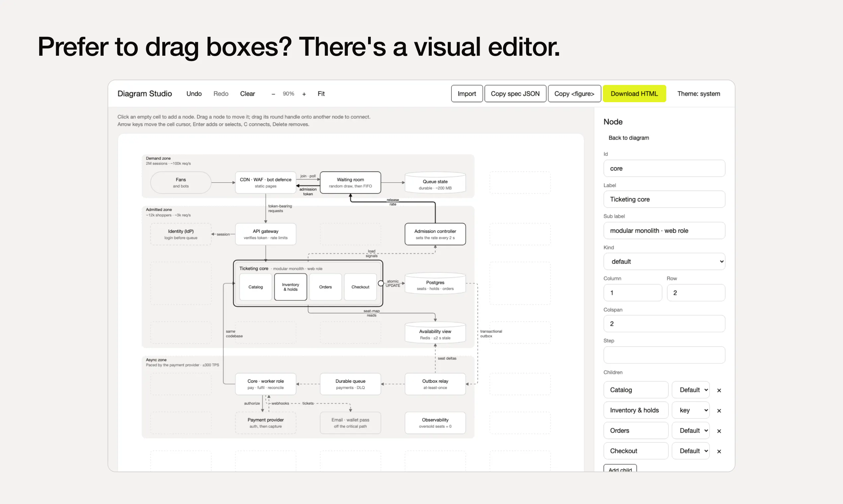Click the Copy spec JSON button
Screen dimensions: 843x504
click(515, 94)
